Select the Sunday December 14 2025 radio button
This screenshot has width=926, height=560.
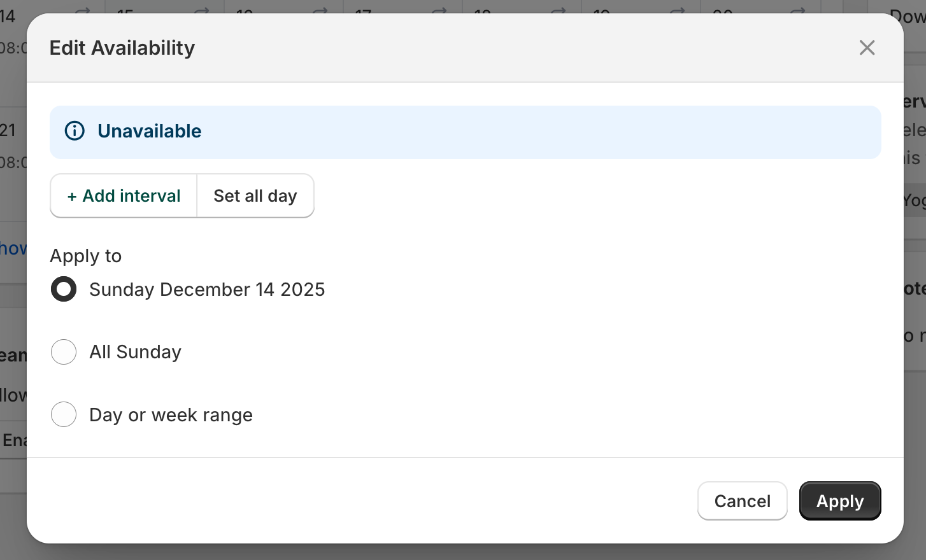pos(64,289)
